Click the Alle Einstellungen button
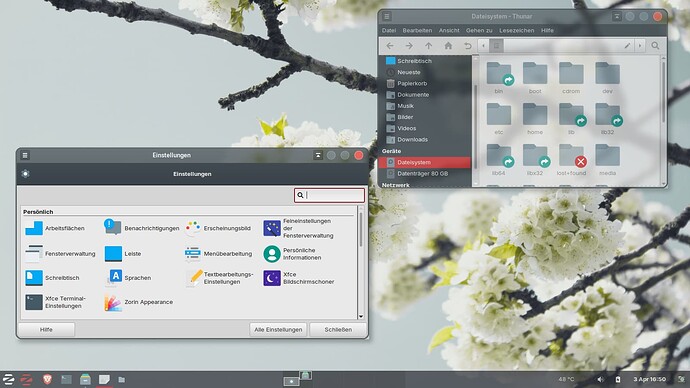Image resolution: width=690 pixels, height=388 pixels. [x=278, y=329]
